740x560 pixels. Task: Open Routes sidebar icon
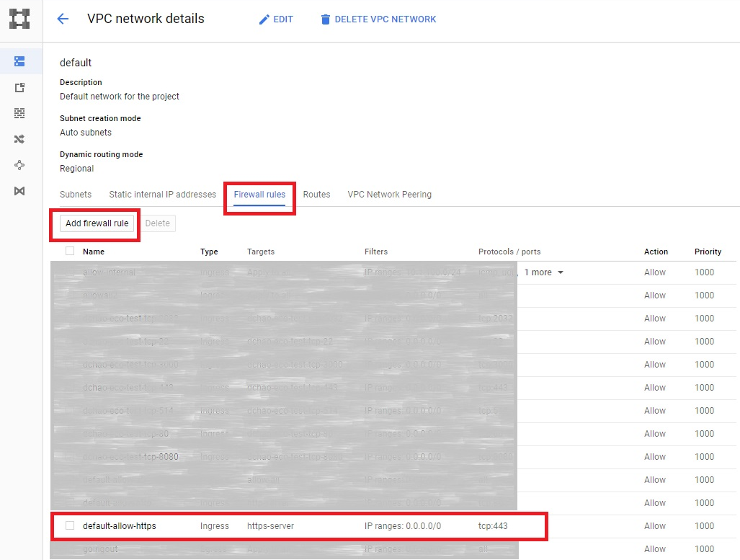pos(19,139)
